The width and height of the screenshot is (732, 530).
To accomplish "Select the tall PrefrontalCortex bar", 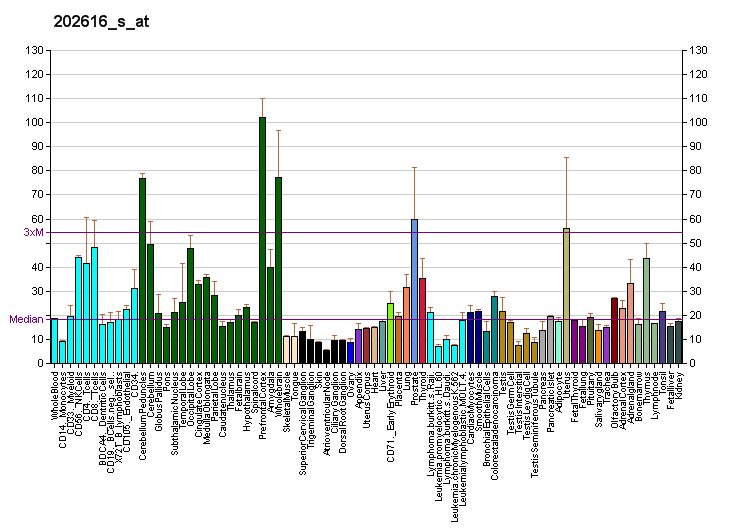I will coord(262,240).
